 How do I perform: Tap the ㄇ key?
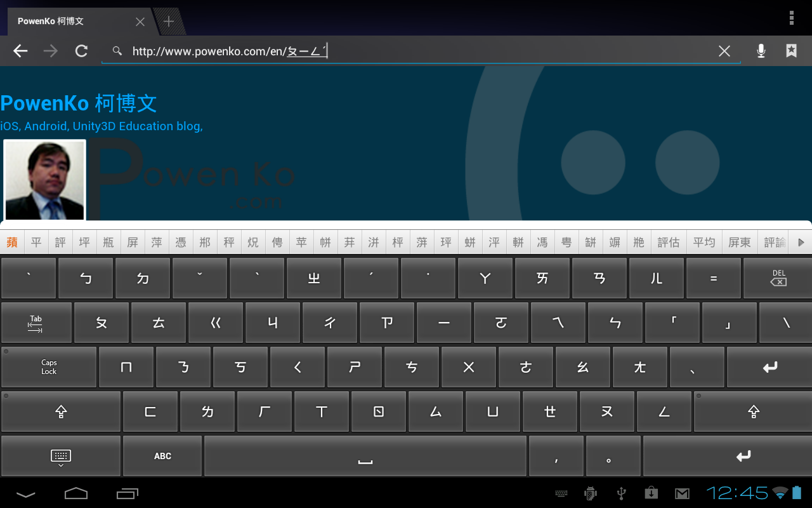[x=126, y=367]
